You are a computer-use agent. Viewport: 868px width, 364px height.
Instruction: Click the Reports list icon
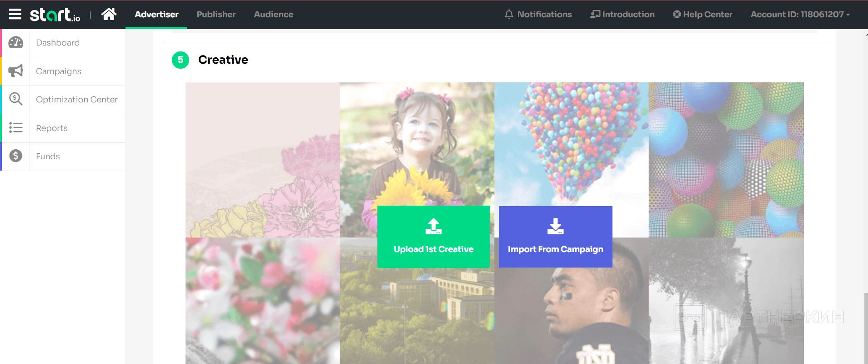click(x=16, y=128)
